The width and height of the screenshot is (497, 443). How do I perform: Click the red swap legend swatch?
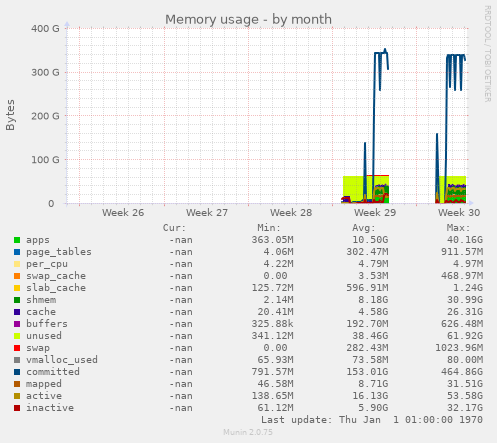click(x=17, y=348)
